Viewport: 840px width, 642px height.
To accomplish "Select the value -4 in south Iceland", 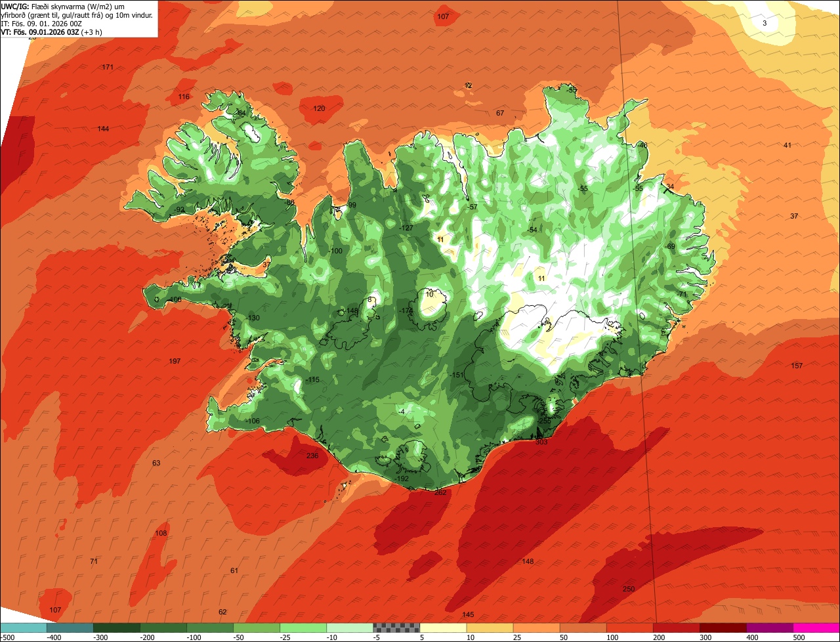I will [x=402, y=412].
